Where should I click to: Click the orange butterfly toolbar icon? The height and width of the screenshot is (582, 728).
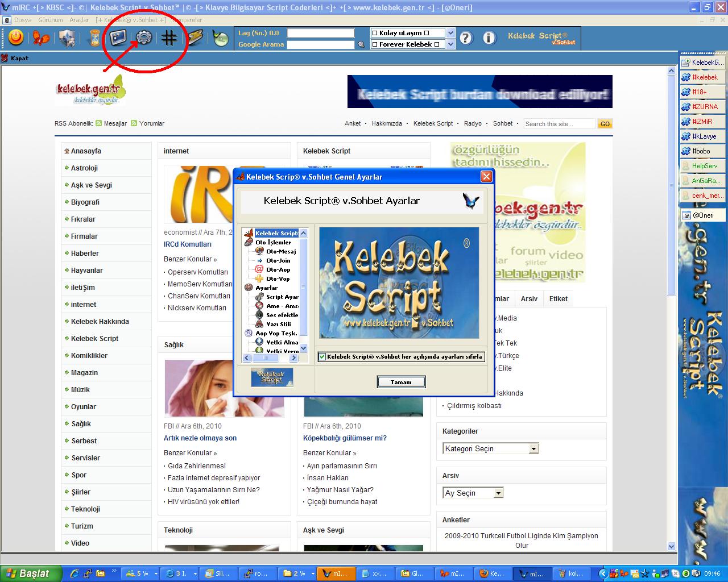[x=41, y=38]
